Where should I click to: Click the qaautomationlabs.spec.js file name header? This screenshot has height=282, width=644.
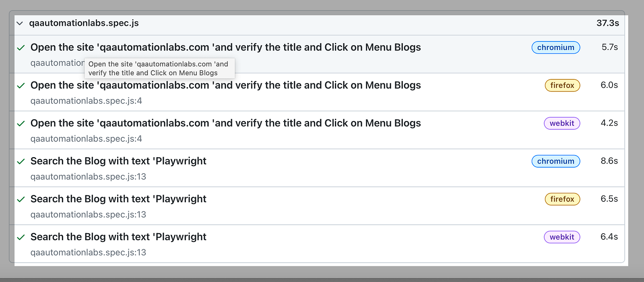[84, 23]
